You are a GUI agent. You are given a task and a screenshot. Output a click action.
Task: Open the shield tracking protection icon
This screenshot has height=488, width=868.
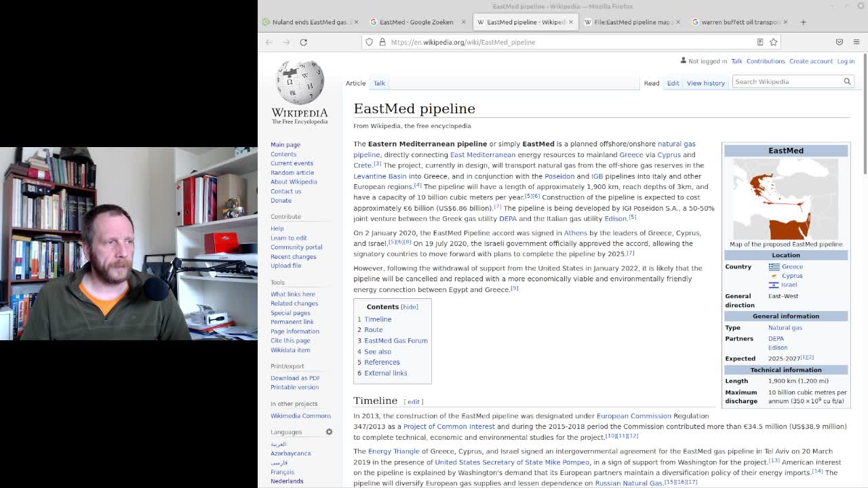click(x=369, y=42)
